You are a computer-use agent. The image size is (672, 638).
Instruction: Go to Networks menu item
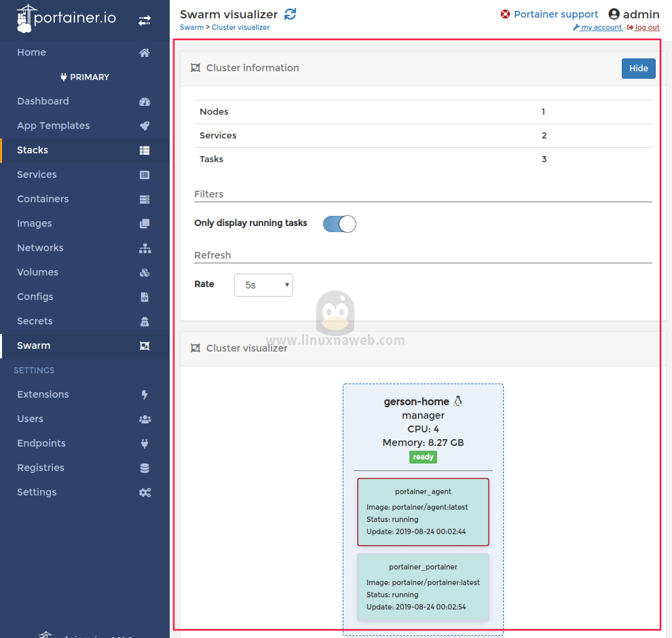tap(85, 248)
